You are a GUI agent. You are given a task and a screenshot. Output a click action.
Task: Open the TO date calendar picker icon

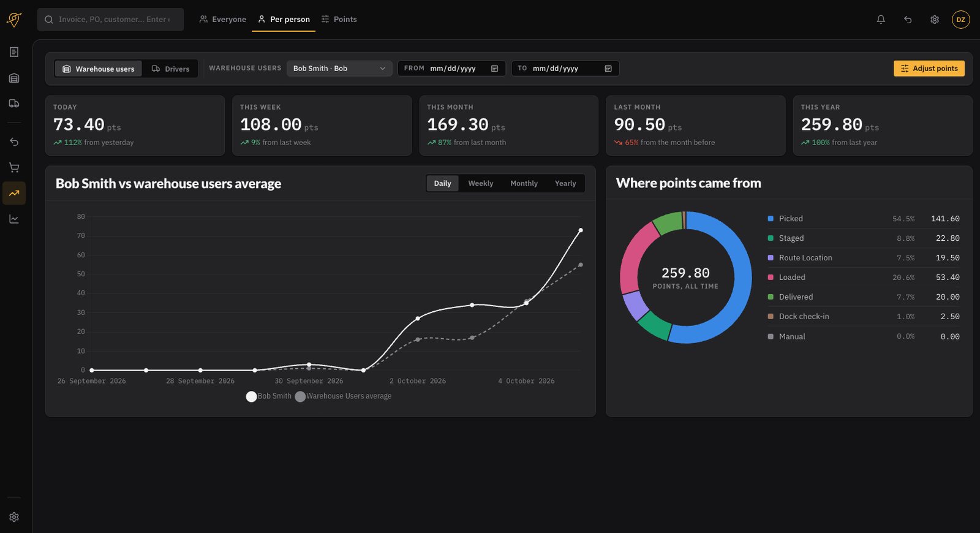[608, 69]
